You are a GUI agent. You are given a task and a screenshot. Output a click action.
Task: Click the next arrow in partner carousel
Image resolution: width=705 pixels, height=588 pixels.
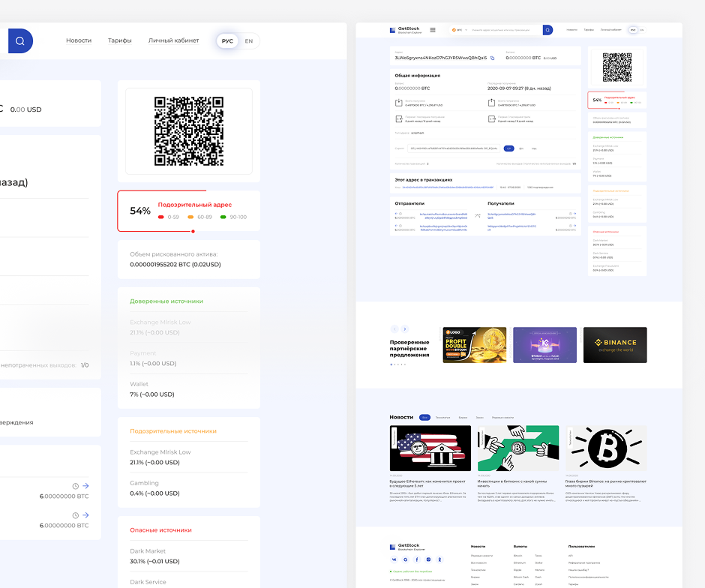pyautogui.click(x=405, y=329)
